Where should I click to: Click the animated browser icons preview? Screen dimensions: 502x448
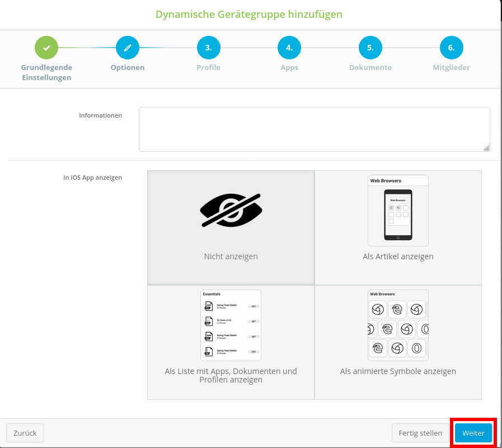click(398, 325)
